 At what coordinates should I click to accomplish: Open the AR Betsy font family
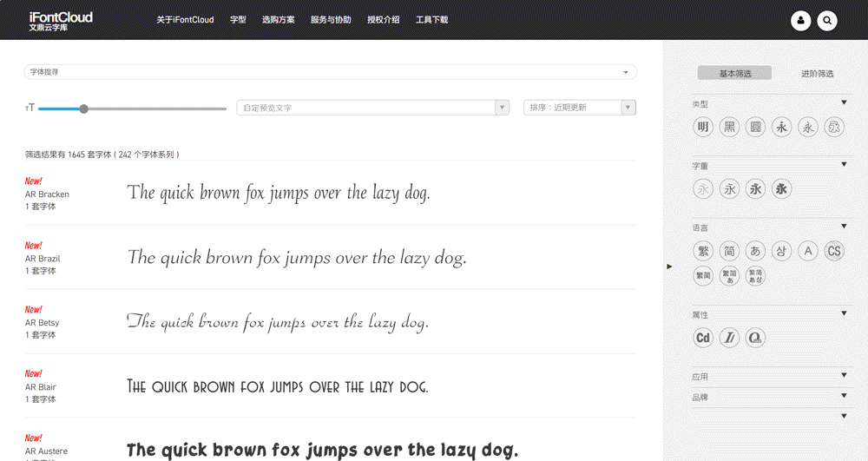coord(42,323)
